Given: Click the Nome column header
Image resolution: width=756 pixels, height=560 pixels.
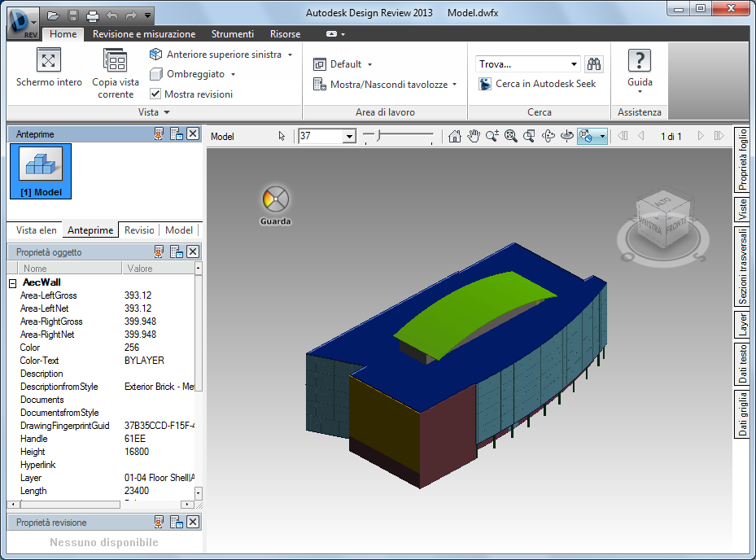Looking at the screenshot, I should tap(69, 268).
